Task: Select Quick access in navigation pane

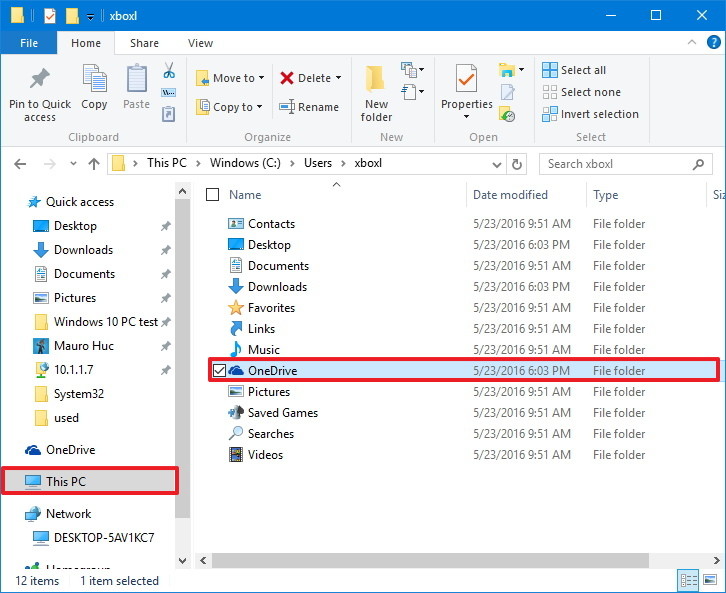Action: click(80, 202)
